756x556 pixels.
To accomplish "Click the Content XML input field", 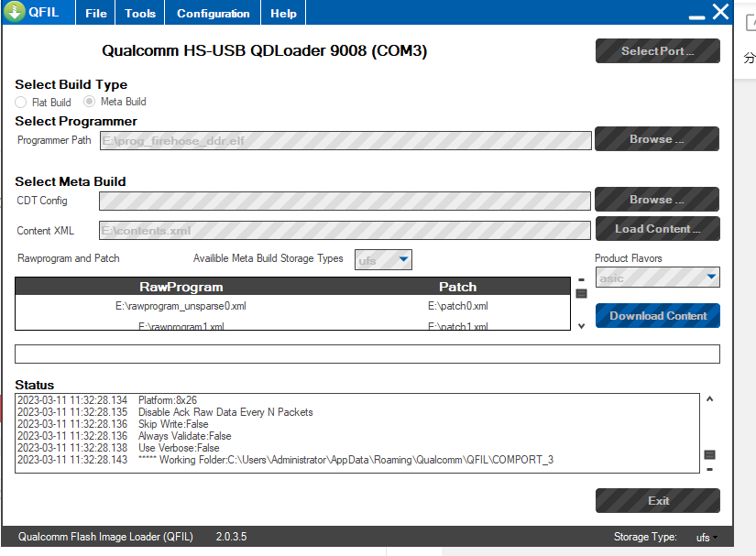I will coord(345,230).
